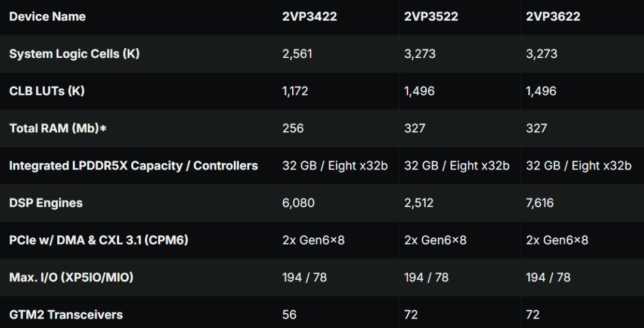644x328 pixels.
Task: Click the 2,512 DSP Engines value
Action: coord(419,203)
